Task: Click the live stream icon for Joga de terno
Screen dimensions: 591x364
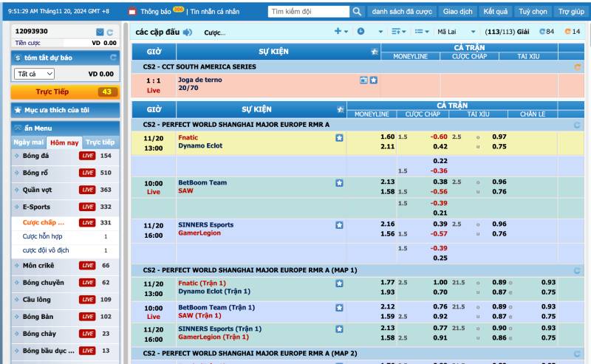Action: [363, 80]
